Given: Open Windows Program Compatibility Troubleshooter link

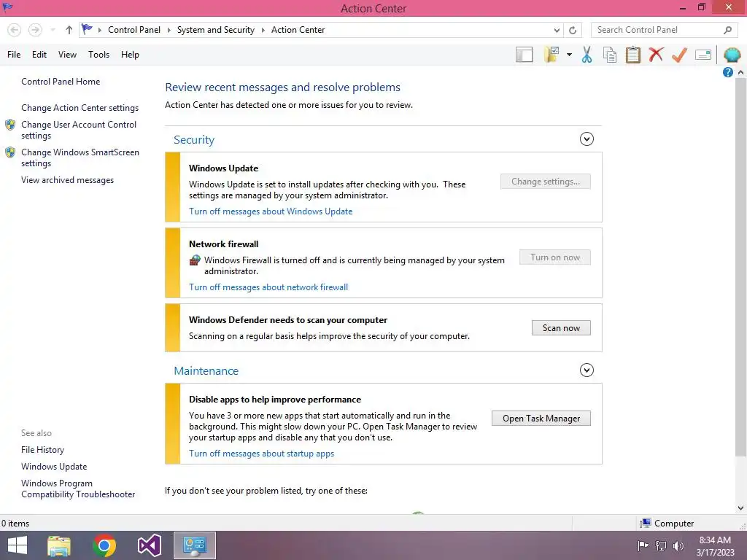Looking at the screenshot, I should [x=78, y=489].
